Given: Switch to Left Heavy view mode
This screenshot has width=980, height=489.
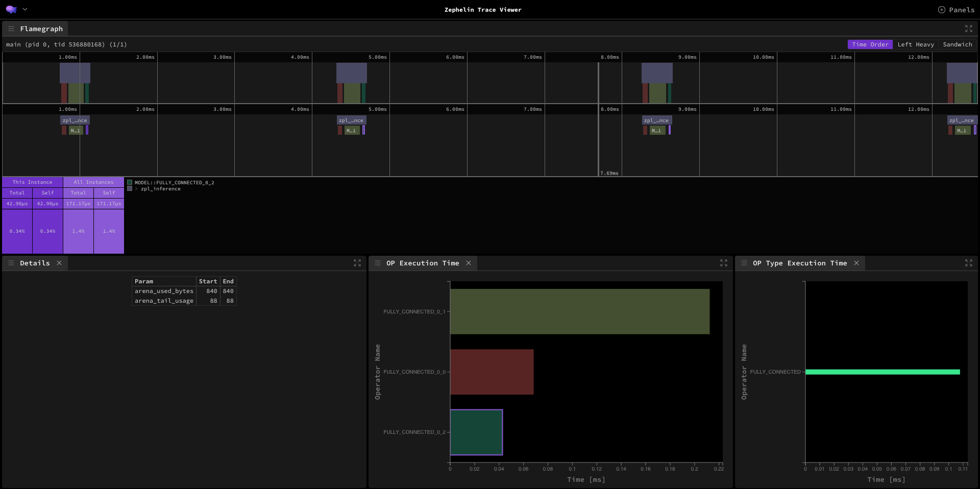Looking at the screenshot, I should coord(916,44).
